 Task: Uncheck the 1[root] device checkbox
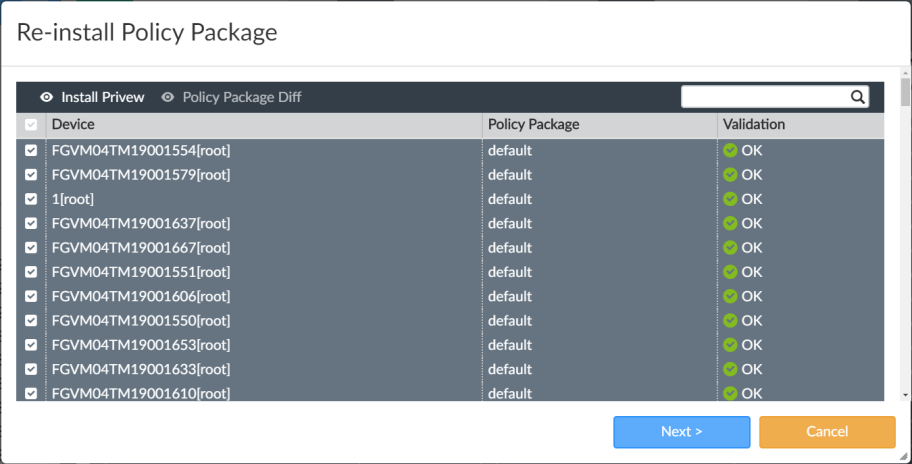coord(31,199)
